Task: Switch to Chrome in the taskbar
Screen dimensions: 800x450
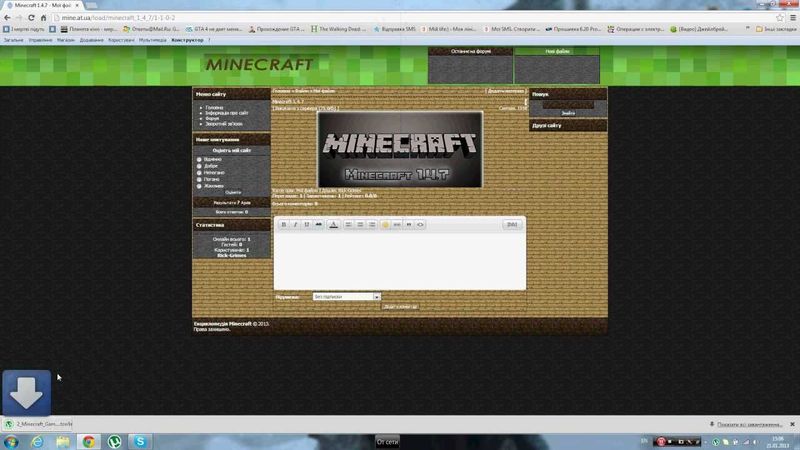Action: tap(89, 442)
